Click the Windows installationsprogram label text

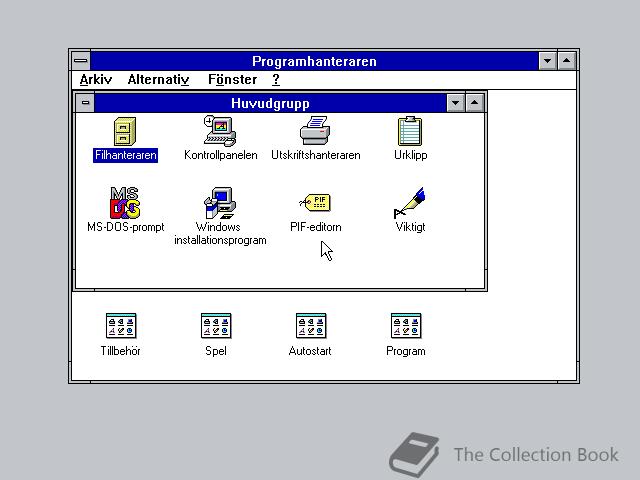tap(220, 233)
